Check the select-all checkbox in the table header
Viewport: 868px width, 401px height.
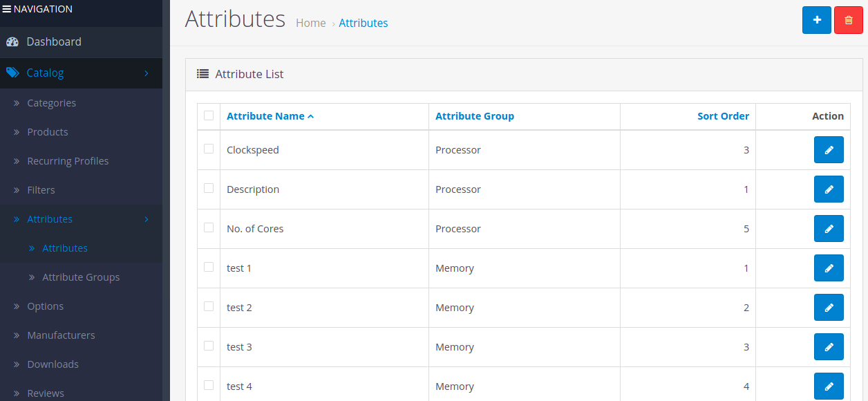pyautogui.click(x=208, y=115)
